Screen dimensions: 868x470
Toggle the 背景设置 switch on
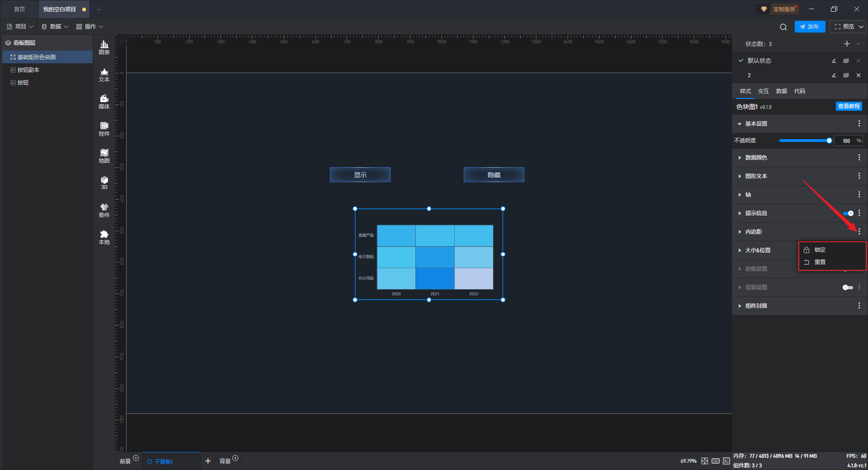(848, 287)
